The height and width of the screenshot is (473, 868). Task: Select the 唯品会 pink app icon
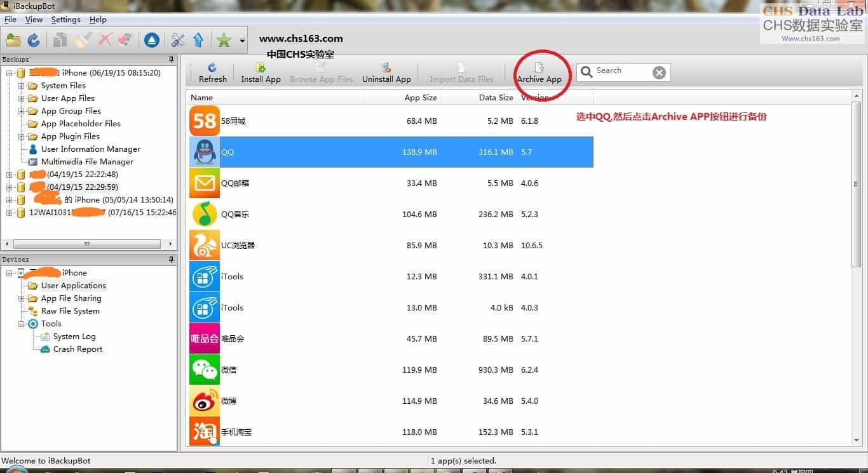(x=205, y=338)
